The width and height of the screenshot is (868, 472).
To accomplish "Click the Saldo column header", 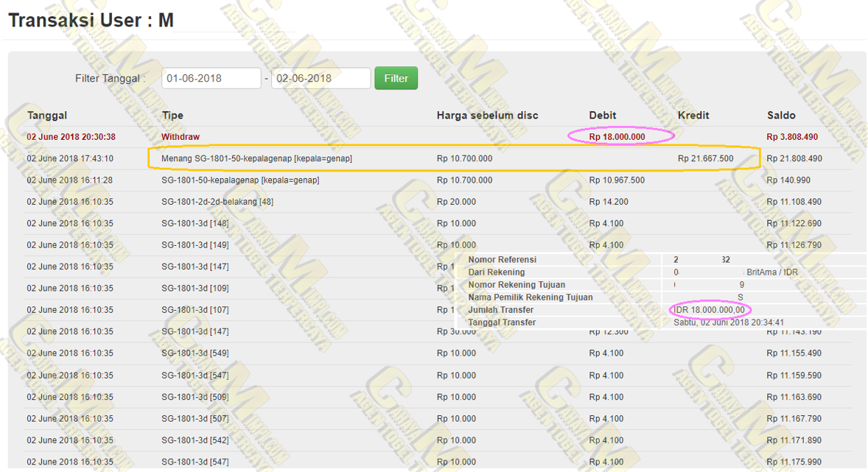I will 781,116.
